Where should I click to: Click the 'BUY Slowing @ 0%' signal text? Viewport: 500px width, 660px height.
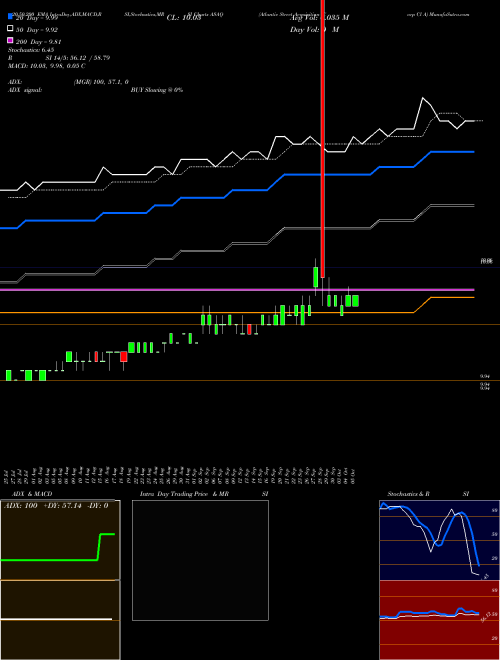[x=157, y=90]
